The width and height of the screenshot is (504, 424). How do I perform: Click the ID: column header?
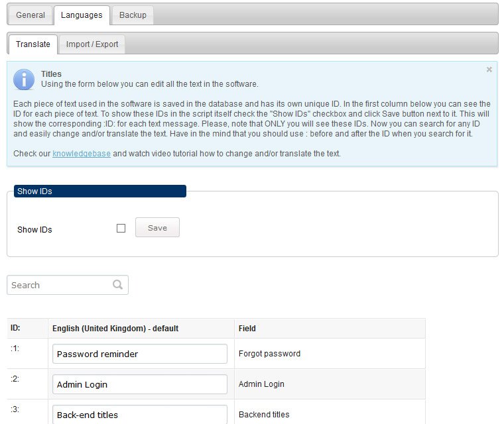pyautogui.click(x=28, y=329)
